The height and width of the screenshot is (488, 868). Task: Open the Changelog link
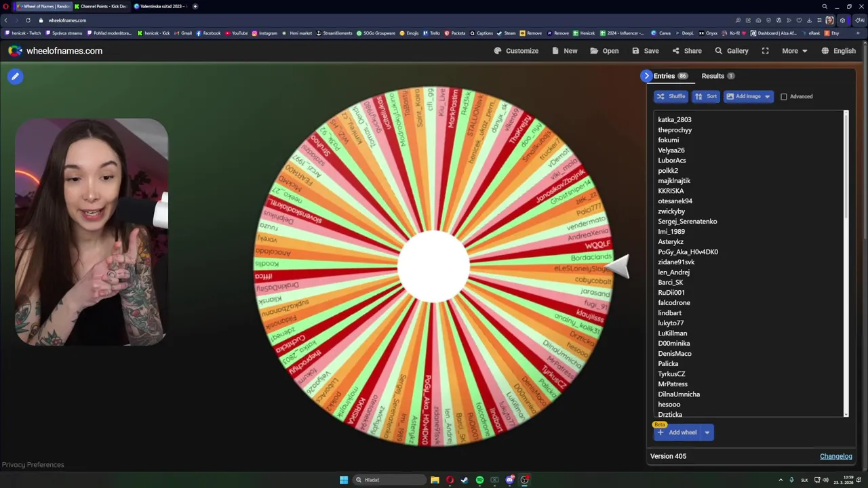click(836, 456)
